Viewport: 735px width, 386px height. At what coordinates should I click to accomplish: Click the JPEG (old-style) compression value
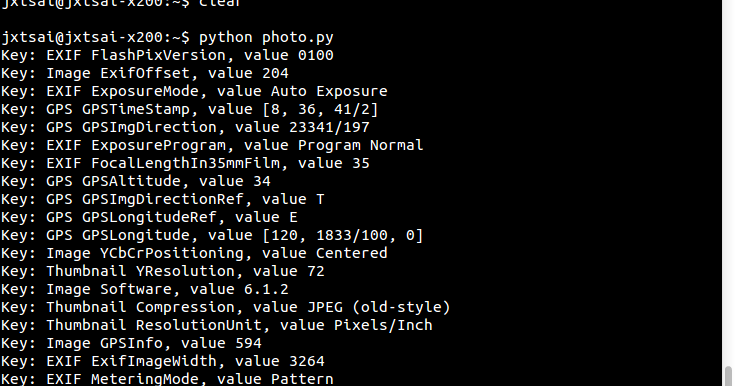point(378,307)
